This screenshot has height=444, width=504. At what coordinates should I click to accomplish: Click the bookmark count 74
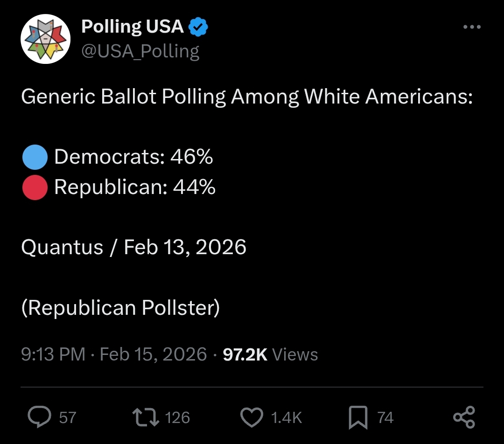pos(385,417)
